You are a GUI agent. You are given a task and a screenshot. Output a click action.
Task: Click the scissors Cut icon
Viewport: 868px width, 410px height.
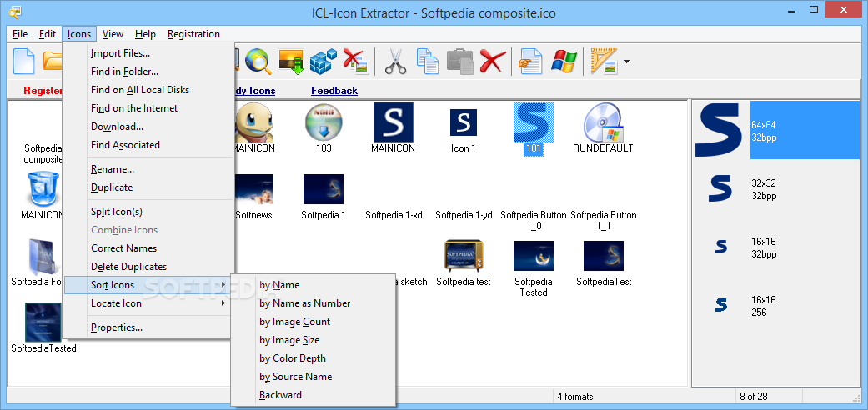point(395,62)
